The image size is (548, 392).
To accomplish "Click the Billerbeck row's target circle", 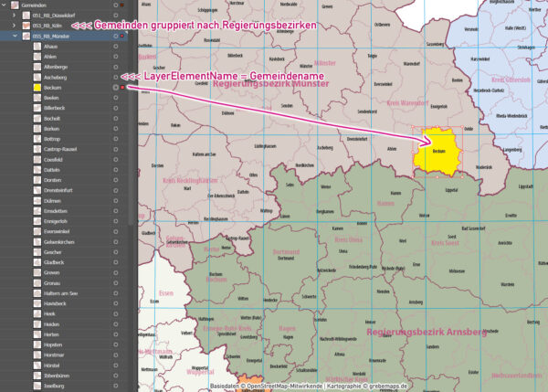I will click(x=116, y=108).
